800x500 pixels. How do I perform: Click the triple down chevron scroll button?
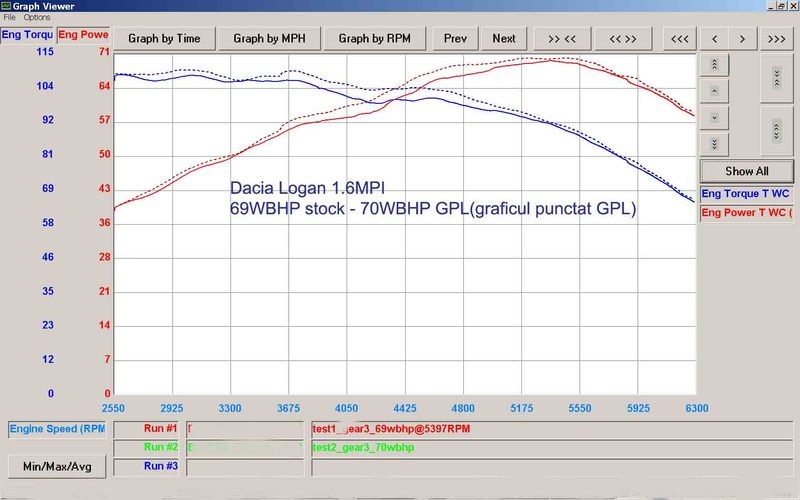pyautogui.click(x=714, y=144)
